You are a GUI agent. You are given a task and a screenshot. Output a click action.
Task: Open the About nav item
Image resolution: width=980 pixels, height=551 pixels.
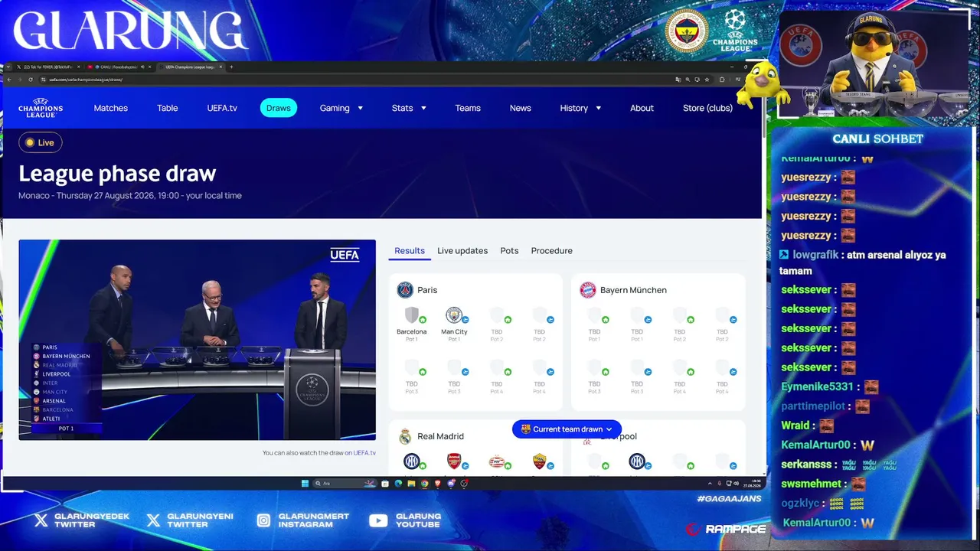click(x=642, y=108)
